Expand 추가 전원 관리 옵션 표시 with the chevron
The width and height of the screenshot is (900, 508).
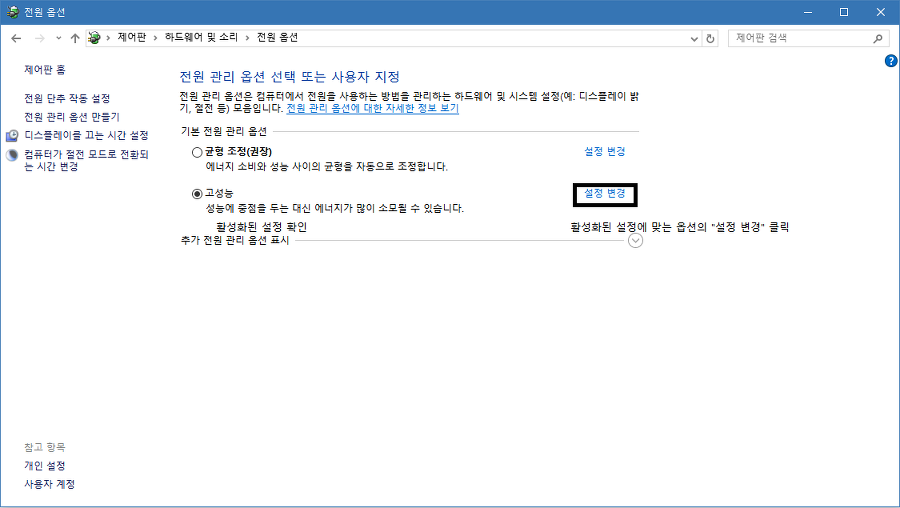635,241
